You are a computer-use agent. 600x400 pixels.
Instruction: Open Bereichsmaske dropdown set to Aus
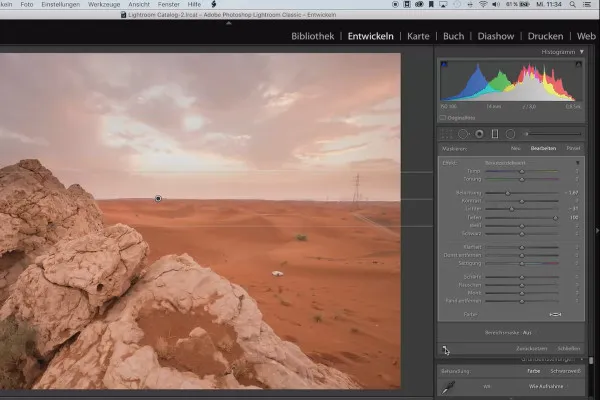tap(527, 333)
